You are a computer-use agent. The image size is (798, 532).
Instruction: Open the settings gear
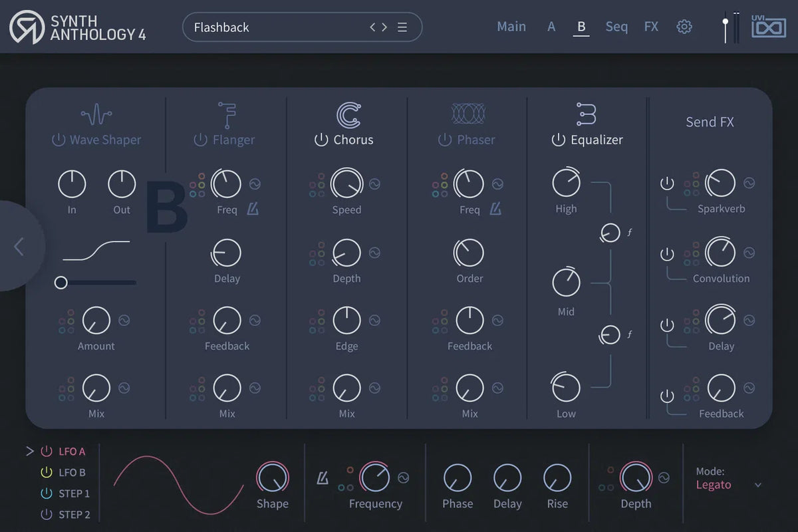pos(684,27)
